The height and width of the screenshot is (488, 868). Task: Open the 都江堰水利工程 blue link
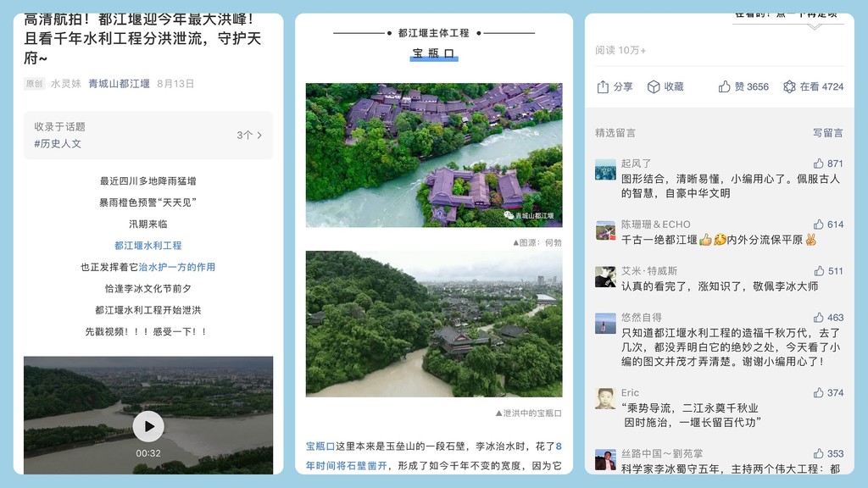(148, 246)
